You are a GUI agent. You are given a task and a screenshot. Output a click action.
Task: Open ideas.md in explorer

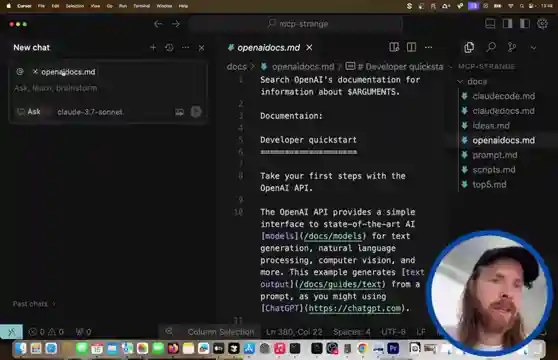[491, 126]
